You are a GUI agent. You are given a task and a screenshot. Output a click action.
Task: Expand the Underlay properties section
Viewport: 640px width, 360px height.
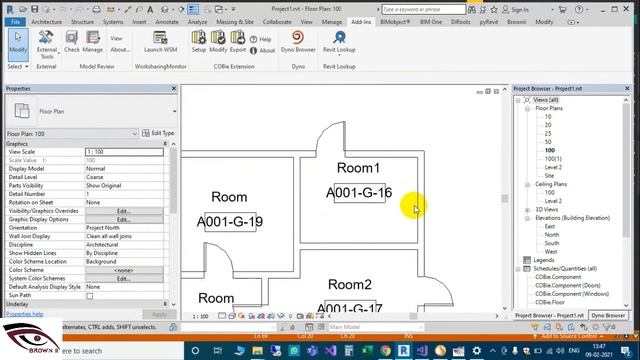pyautogui.click(x=165, y=304)
